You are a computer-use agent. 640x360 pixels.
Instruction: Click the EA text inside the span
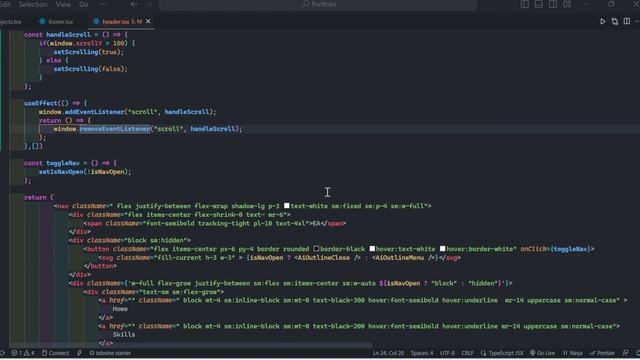point(316,223)
